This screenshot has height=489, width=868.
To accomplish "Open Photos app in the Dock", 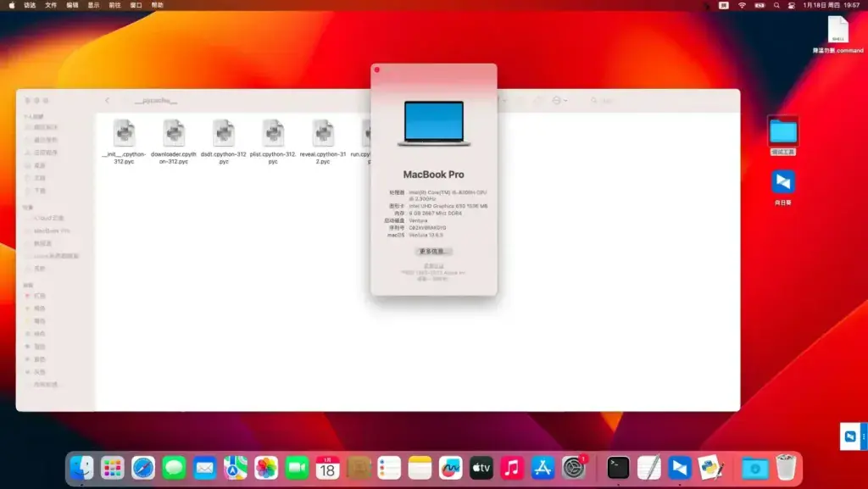I will pyautogui.click(x=266, y=469).
